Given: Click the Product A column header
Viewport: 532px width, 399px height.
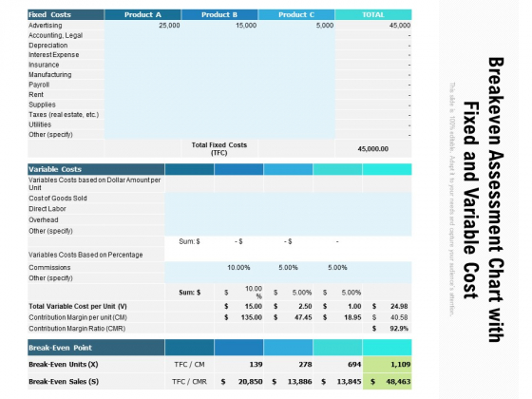Looking at the screenshot, I should click(142, 14).
